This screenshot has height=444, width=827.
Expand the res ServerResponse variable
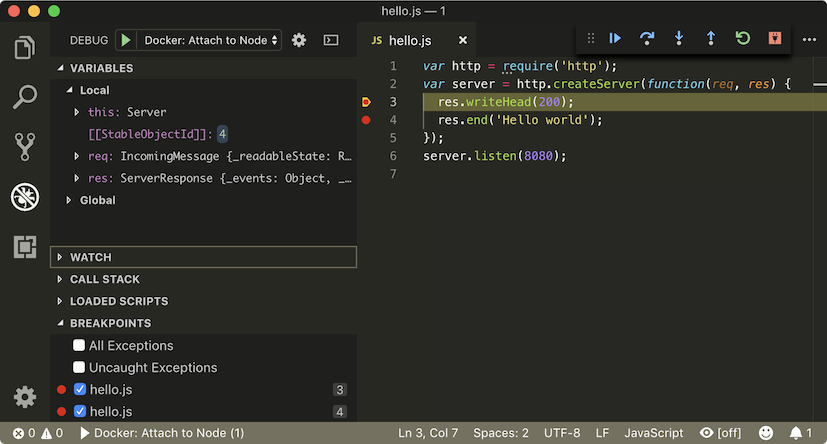(x=76, y=178)
